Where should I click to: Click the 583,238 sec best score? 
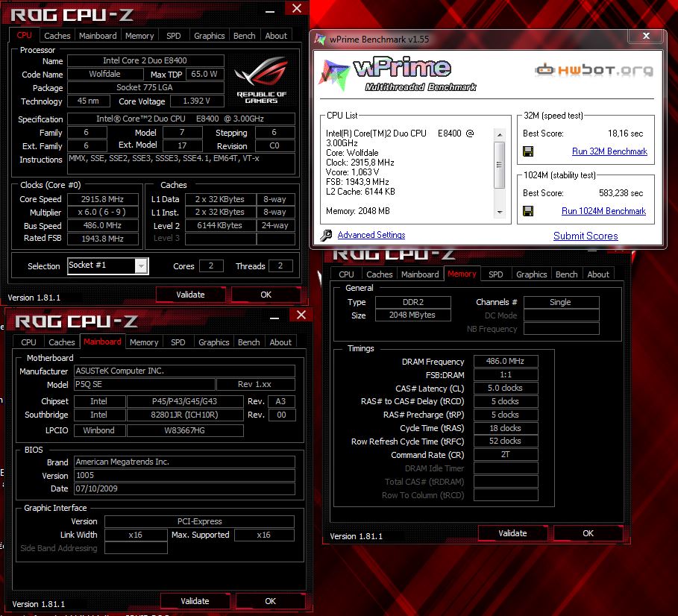pos(621,193)
